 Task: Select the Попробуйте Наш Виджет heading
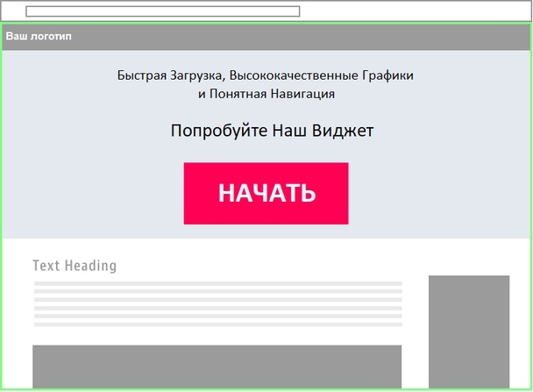[x=272, y=131]
